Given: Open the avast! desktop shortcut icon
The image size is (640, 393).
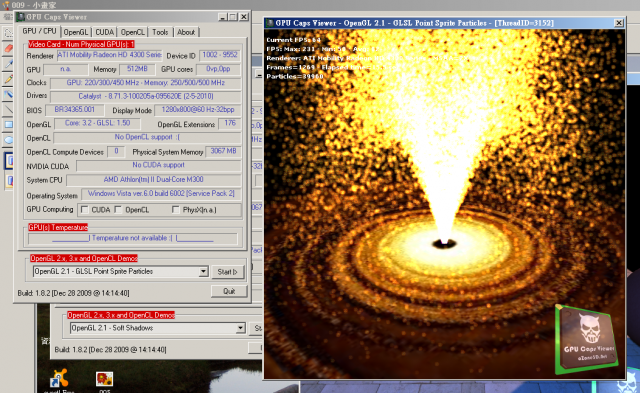Looking at the screenshot, I should pyautogui.click(x=60, y=378).
